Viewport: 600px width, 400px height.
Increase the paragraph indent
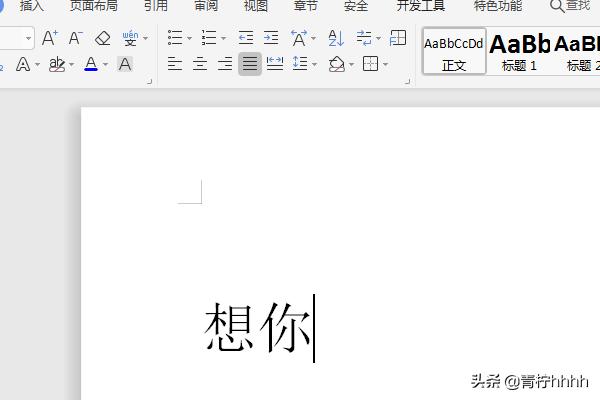point(271,38)
